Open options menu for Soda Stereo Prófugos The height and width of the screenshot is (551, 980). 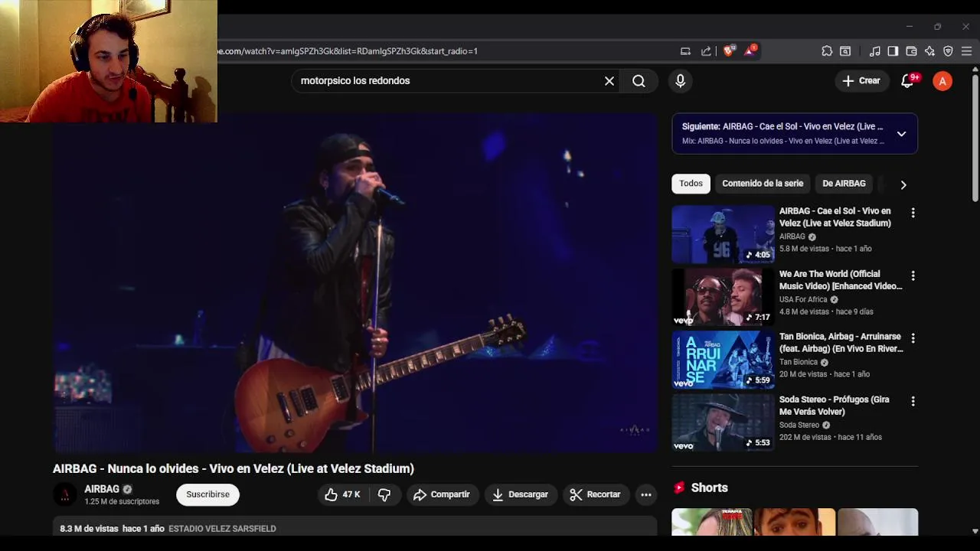(x=913, y=401)
